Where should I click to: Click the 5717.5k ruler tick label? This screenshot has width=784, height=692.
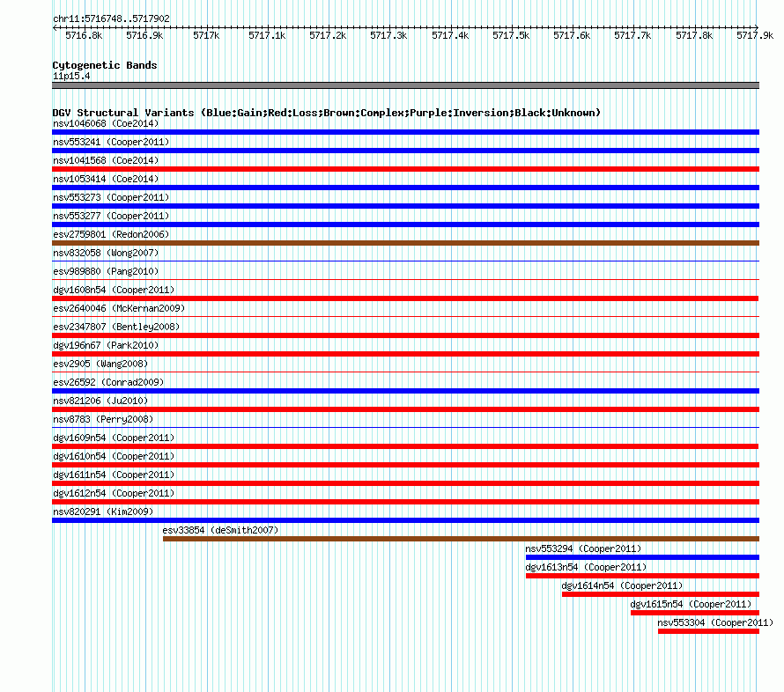point(511,35)
